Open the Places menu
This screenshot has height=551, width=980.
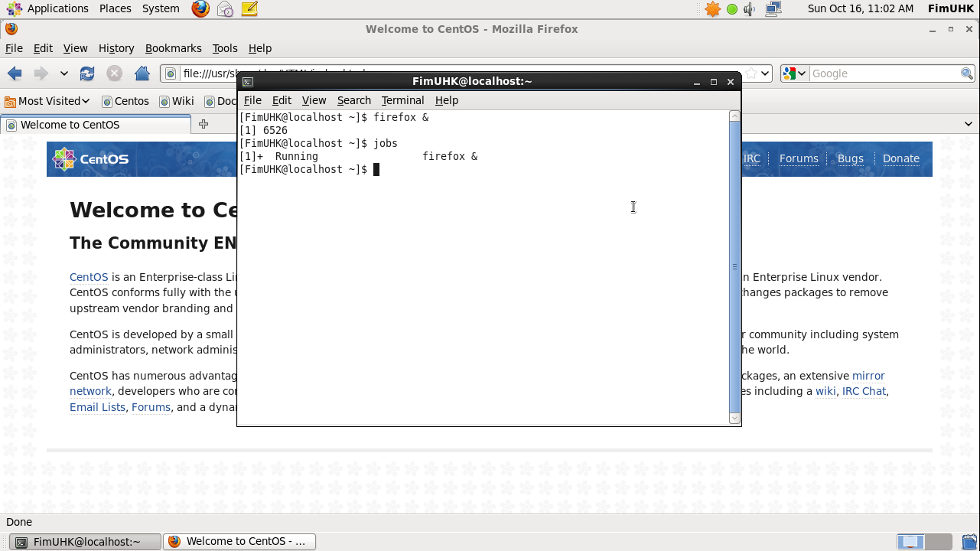[x=115, y=8]
